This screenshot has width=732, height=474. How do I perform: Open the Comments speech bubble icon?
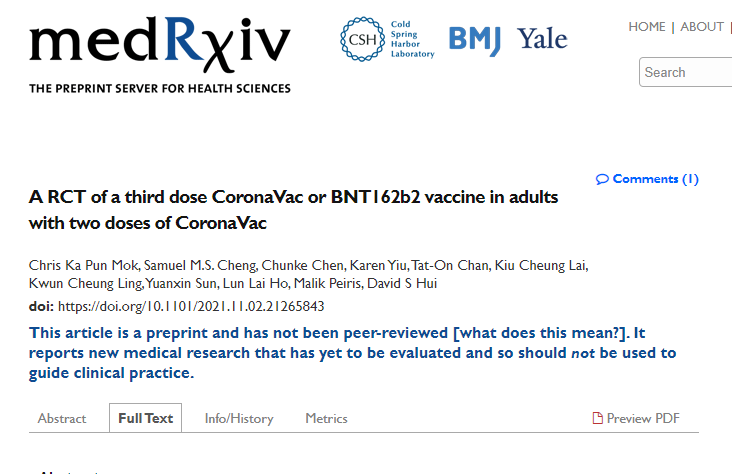point(602,179)
